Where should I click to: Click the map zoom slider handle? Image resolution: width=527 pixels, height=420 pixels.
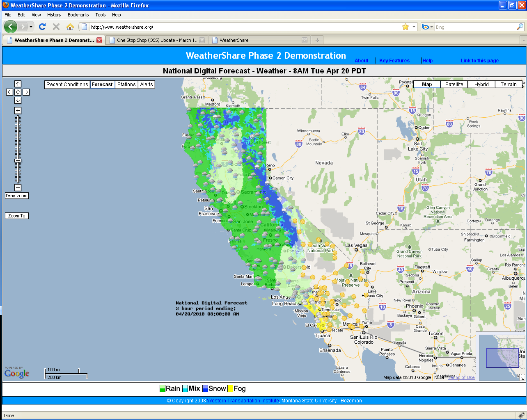pos(18,161)
